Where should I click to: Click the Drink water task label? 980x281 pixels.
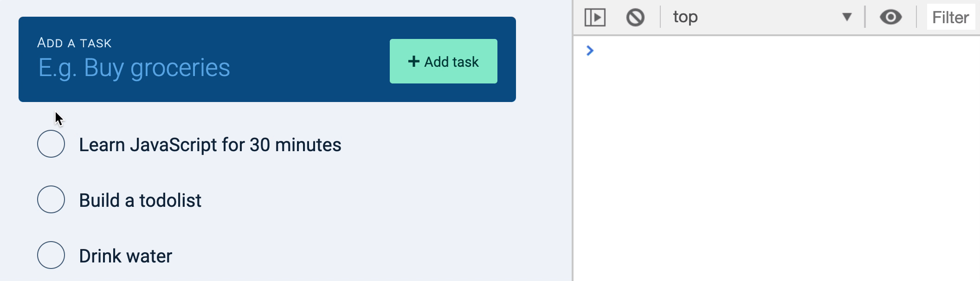125,256
